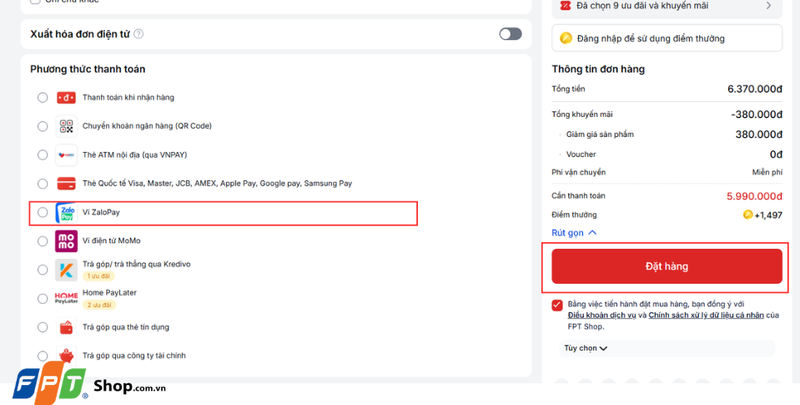
Task: Collapse order details with Rút gọn
Action: click(x=574, y=233)
